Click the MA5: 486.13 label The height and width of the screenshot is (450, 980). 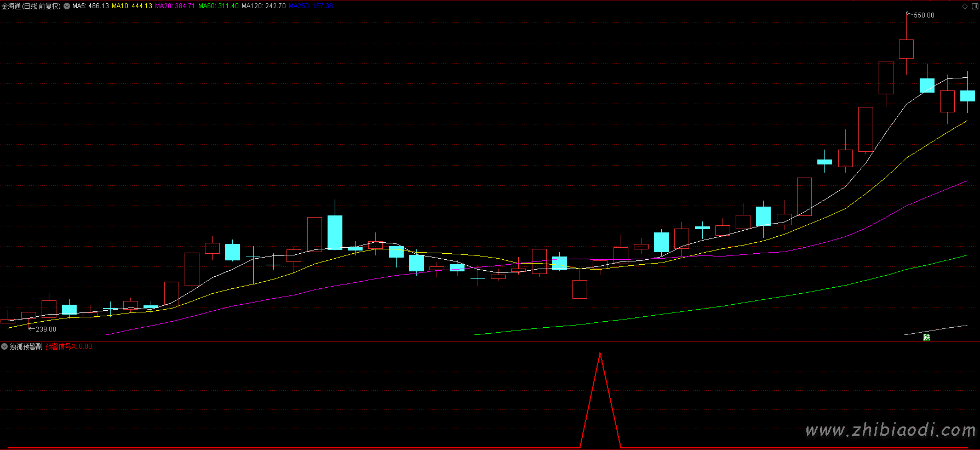pos(90,6)
